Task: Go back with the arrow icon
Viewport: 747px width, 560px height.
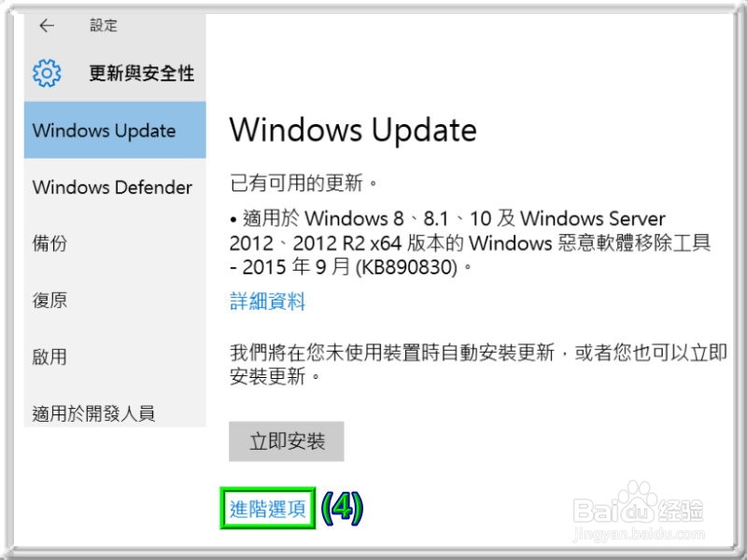Action: (x=47, y=26)
